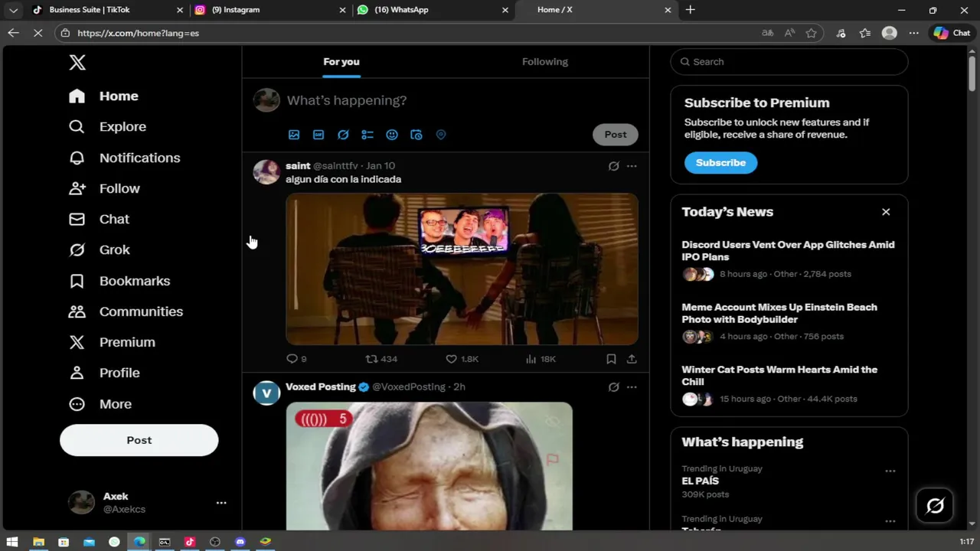980x551 pixels.
Task: Open File Explorer from taskbar
Action: [x=38, y=542]
